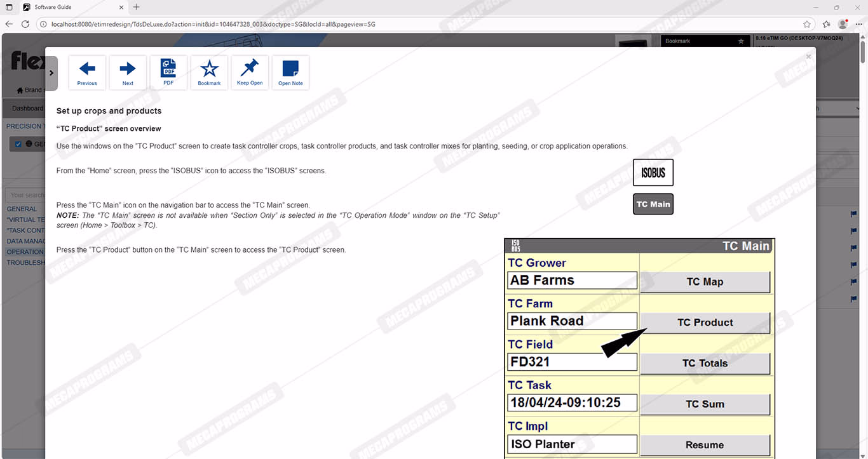Click the TC Main icon image

click(653, 204)
